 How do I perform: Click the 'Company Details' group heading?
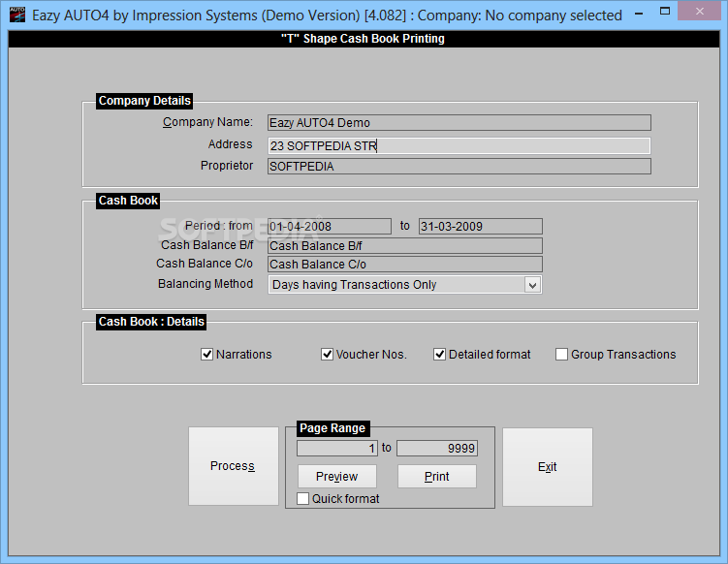144,101
